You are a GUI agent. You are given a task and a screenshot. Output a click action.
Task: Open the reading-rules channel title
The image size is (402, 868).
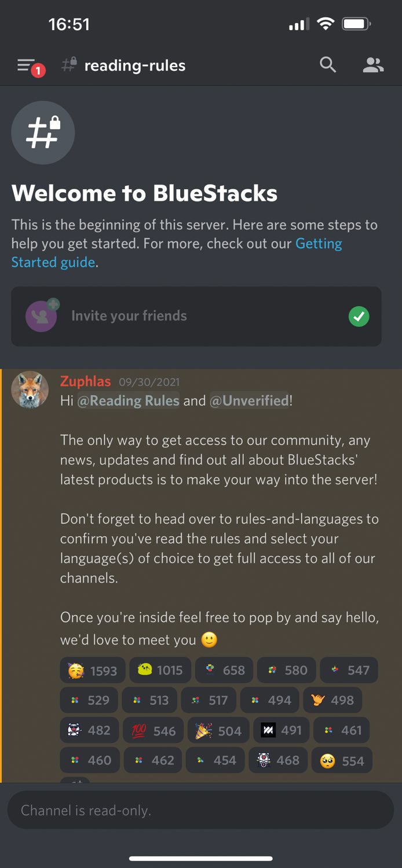(x=135, y=65)
